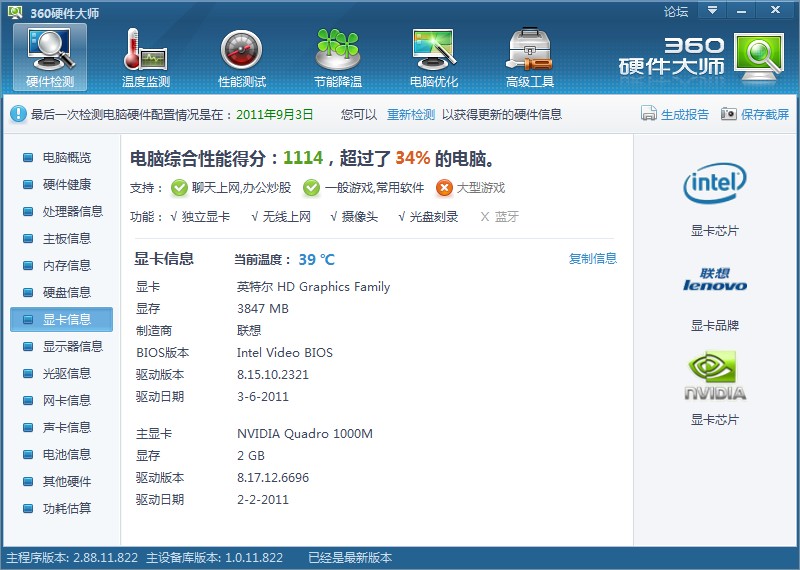Screen dimensions: 800x570
Task: Click the √ 无线上网 feature label
Action: click(281, 217)
